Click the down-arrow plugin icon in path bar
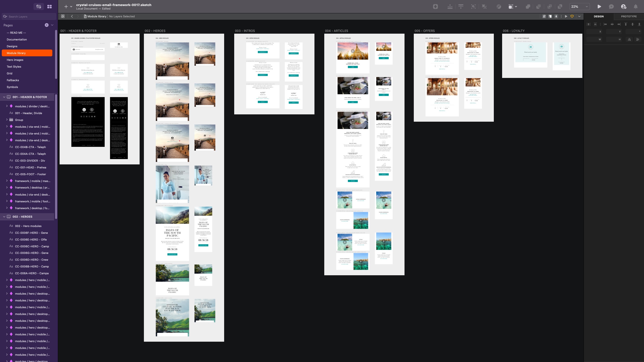This screenshot has width=644, height=362. (556, 16)
